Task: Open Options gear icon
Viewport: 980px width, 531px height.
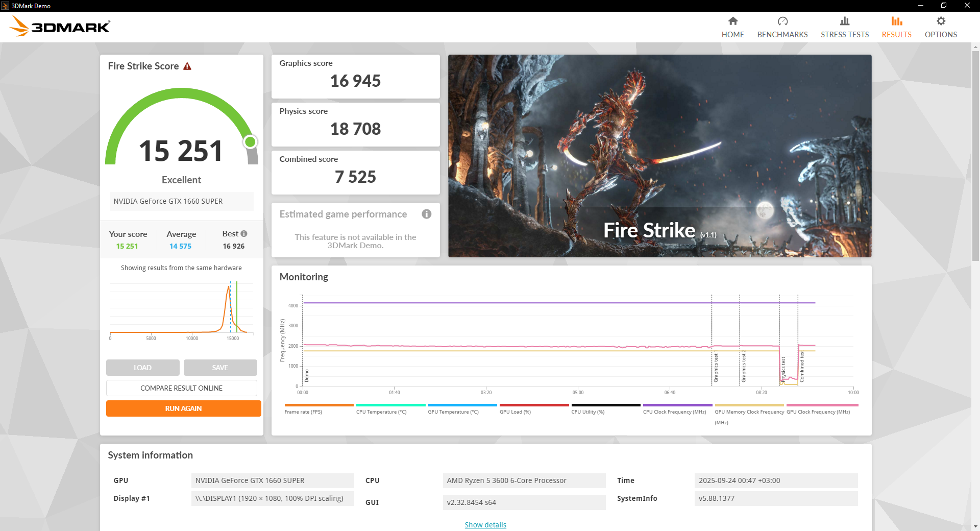Action: click(940, 21)
